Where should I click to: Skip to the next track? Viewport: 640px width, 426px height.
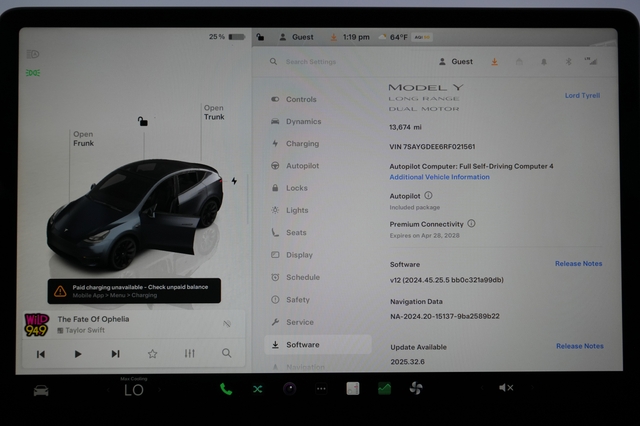[116, 354]
